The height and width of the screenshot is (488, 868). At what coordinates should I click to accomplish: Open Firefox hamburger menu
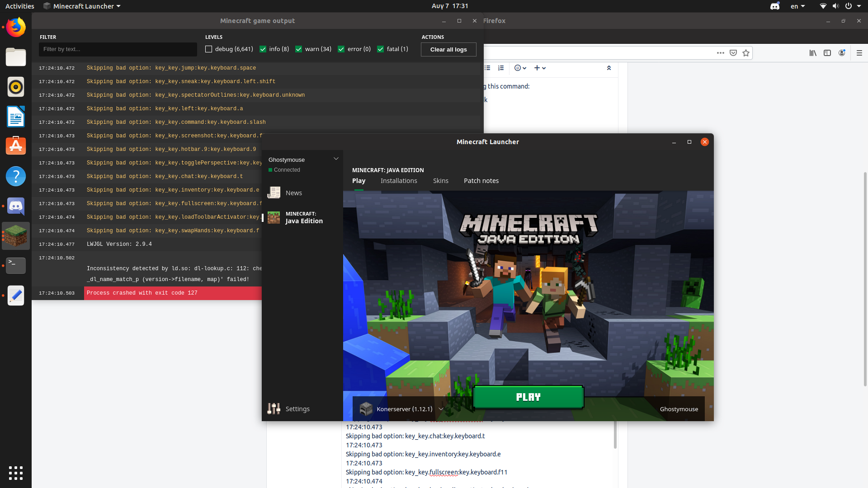coord(859,53)
